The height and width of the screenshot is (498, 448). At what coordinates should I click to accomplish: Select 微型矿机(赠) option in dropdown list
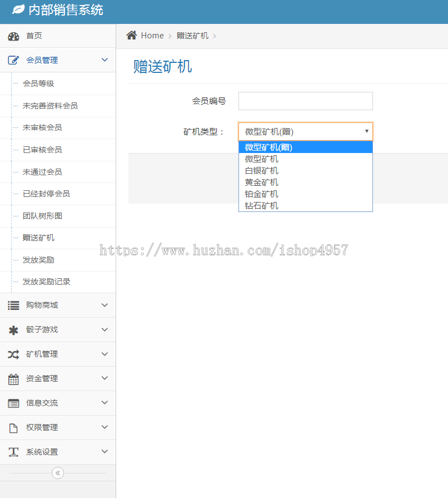[x=306, y=147]
